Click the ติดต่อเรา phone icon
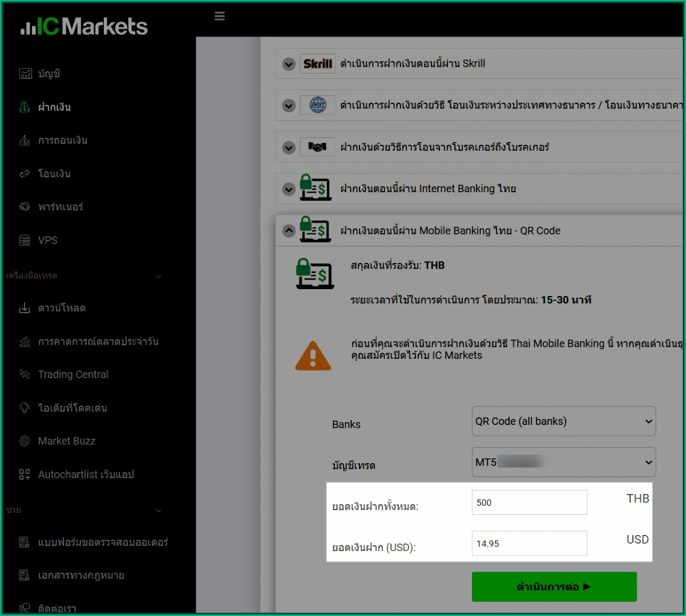The height and width of the screenshot is (616, 686). (x=25, y=608)
